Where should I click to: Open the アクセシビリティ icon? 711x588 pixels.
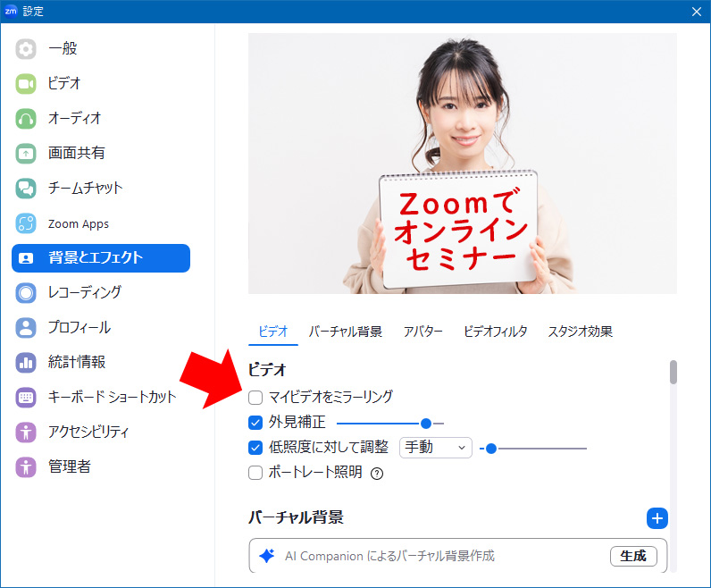pos(26,432)
